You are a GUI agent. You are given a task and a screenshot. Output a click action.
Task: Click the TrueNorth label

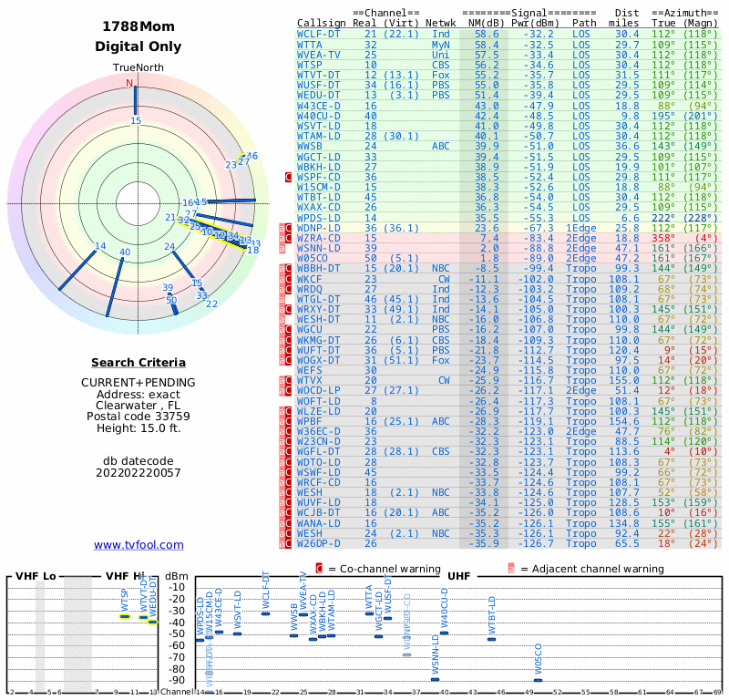(139, 68)
